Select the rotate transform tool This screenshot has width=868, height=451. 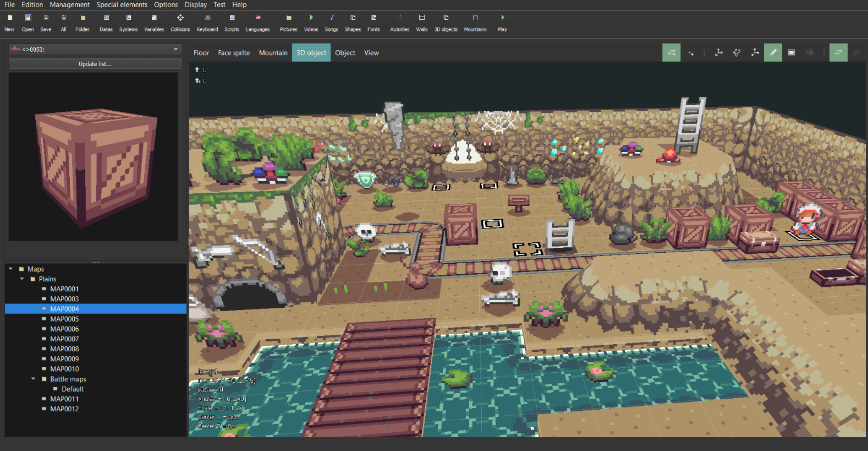737,52
